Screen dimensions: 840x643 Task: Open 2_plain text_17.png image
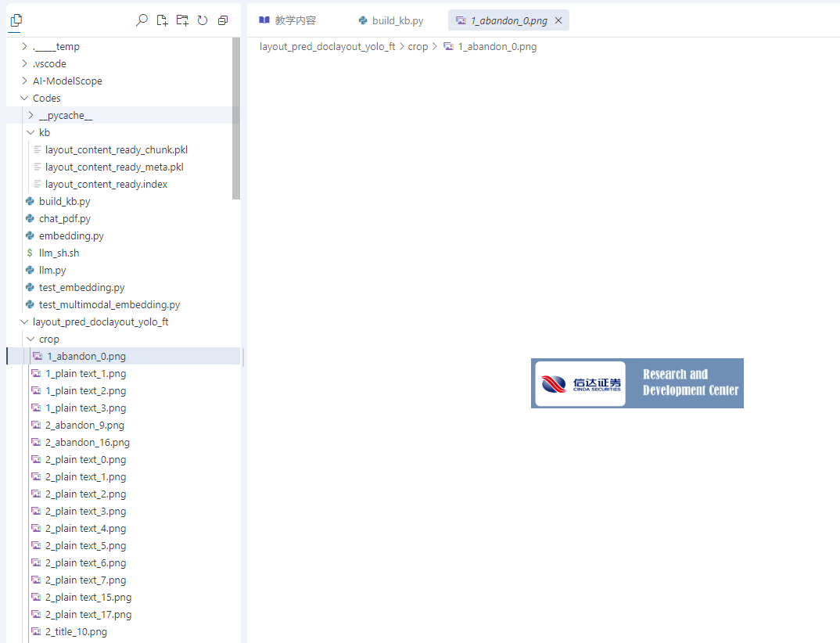click(x=124, y=615)
